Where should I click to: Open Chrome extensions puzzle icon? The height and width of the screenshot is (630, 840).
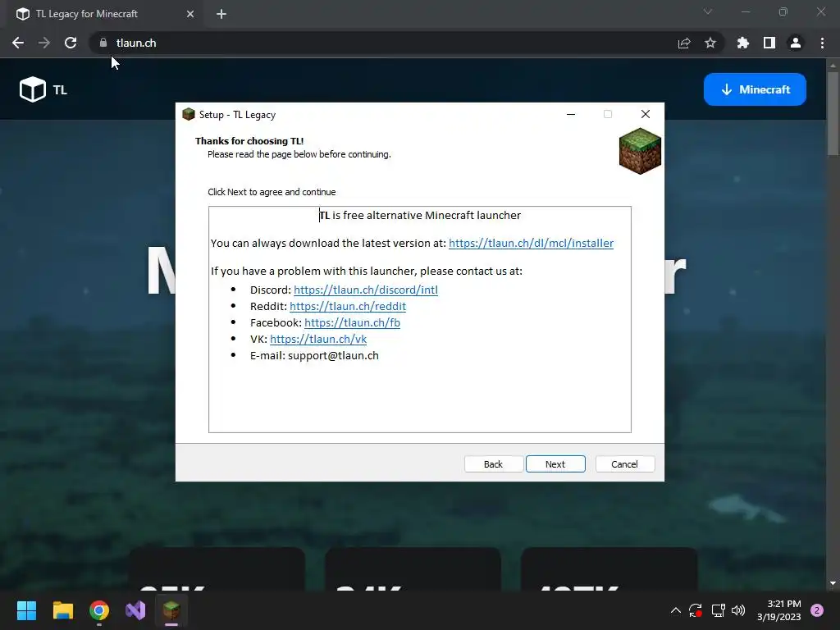(743, 43)
